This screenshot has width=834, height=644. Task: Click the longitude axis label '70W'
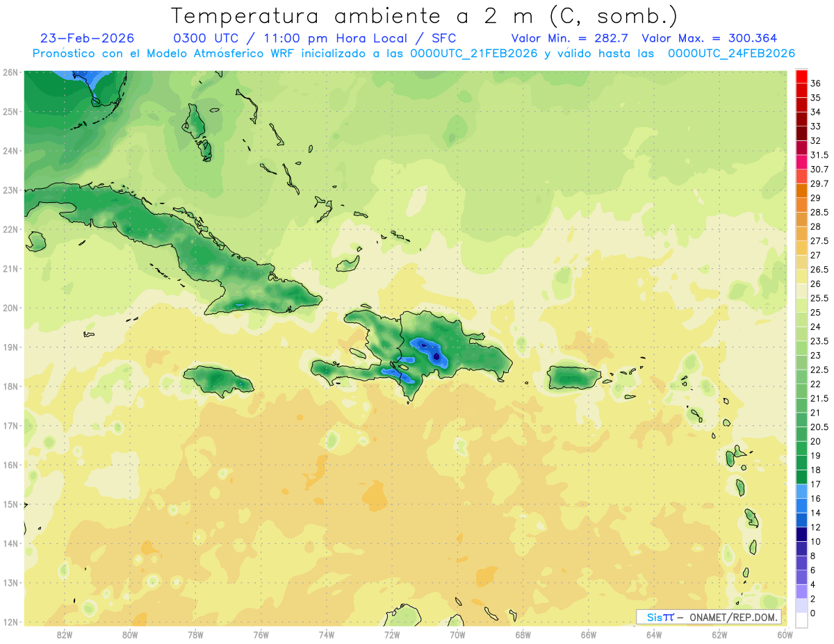pos(457,634)
